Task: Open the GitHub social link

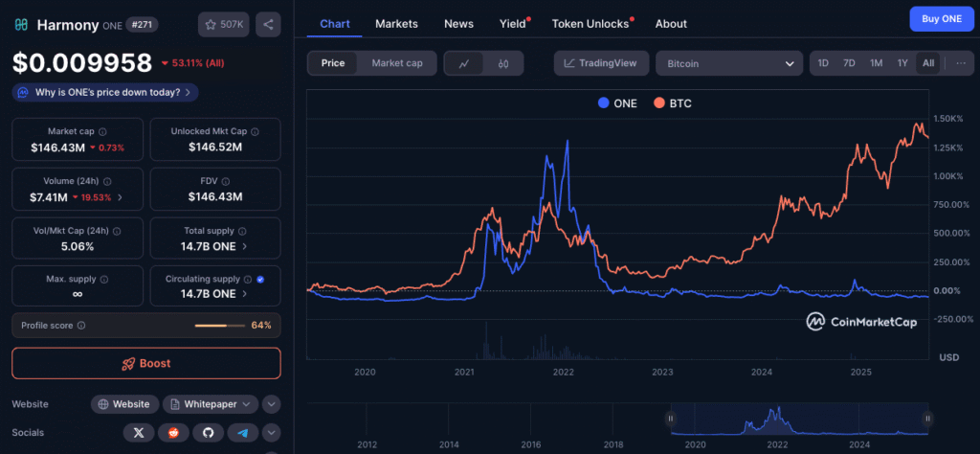Action: coord(208,432)
